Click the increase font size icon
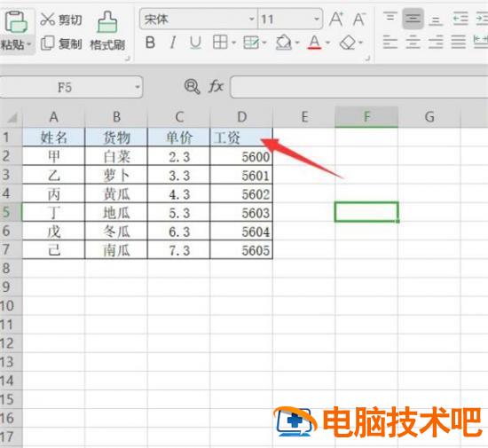Image resolution: width=488 pixels, height=448 pixels. pyautogui.click(x=336, y=20)
